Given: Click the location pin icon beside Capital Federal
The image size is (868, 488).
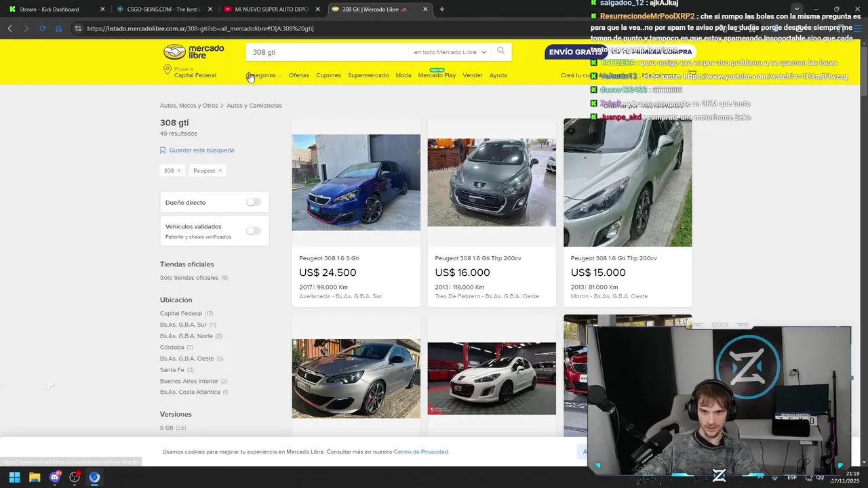Looking at the screenshot, I should pos(167,70).
